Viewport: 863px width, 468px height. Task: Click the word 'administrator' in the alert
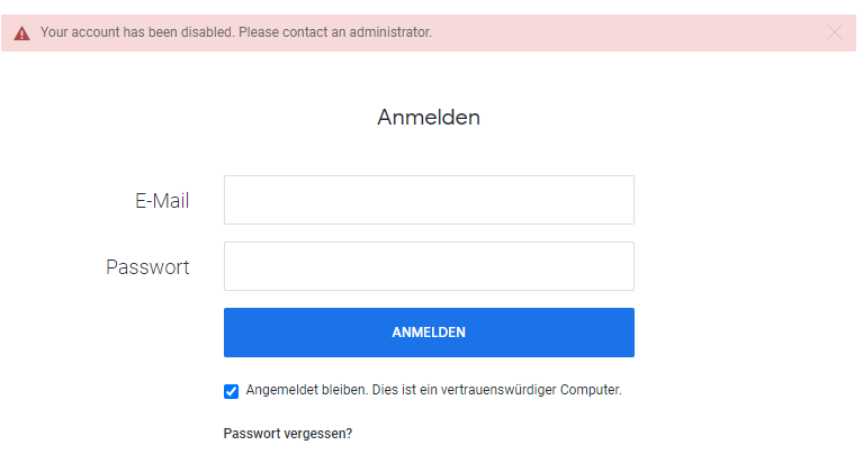tap(390, 32)
